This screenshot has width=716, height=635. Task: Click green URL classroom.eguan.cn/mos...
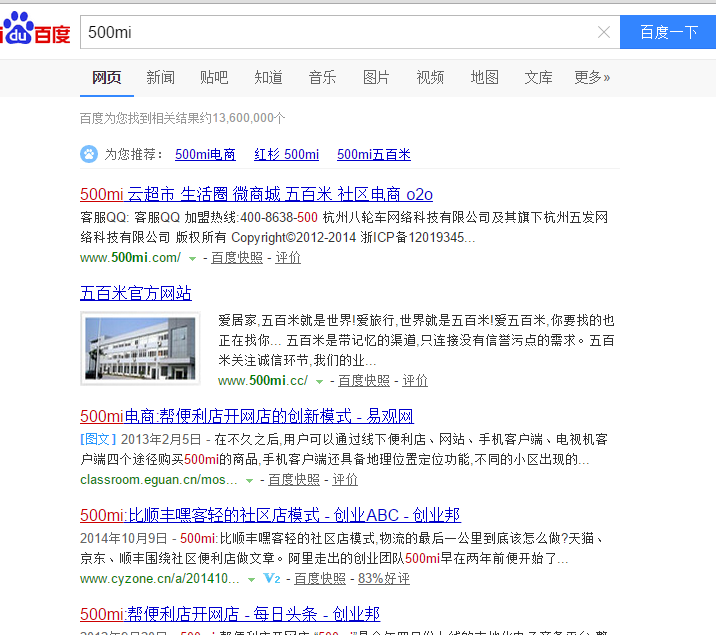(x=158, y=479)
